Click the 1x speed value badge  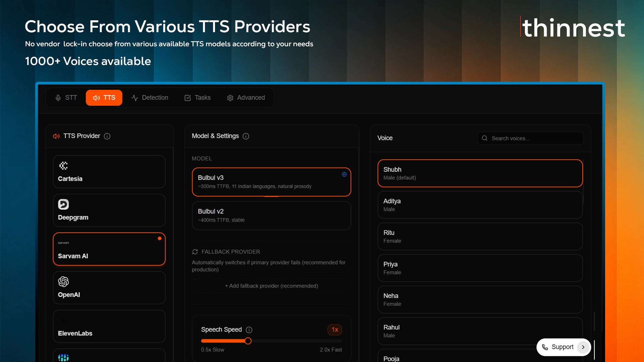click(x=335, y=330)
